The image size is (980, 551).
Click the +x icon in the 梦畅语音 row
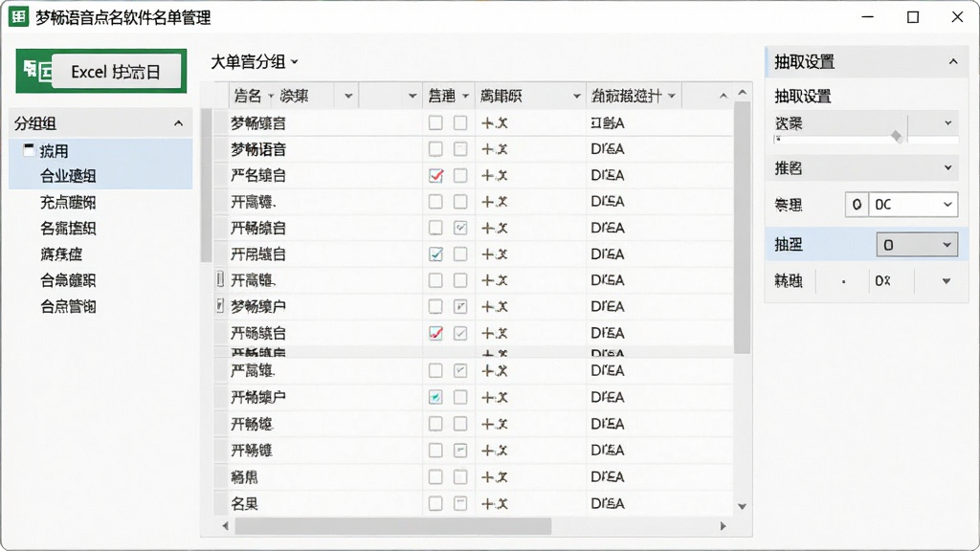[495, 149]
